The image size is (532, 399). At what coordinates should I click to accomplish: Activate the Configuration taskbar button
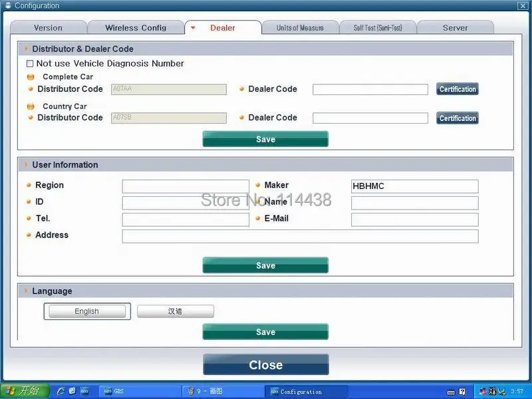pyautogui.click(x=306, y=391)
